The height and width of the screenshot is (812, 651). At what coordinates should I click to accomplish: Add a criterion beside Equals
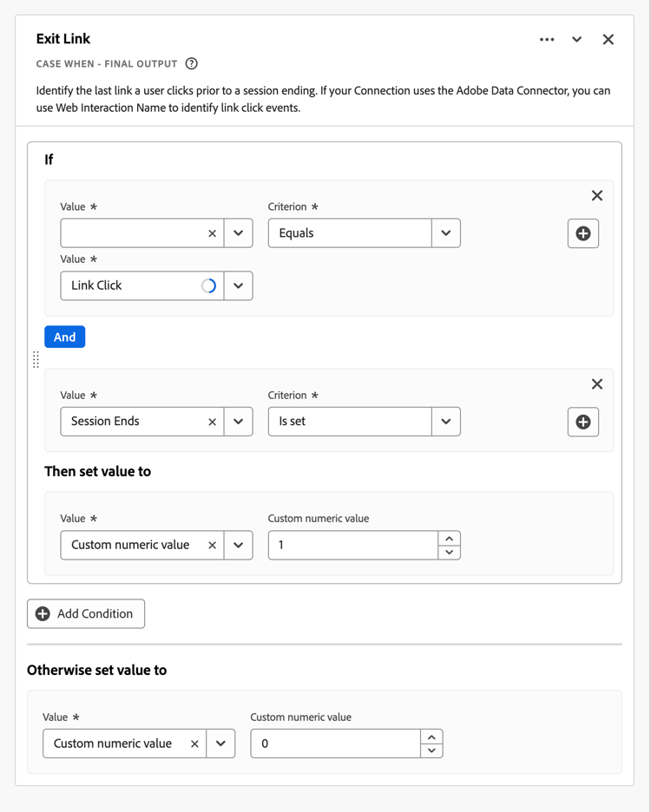(x=583, y=233)
